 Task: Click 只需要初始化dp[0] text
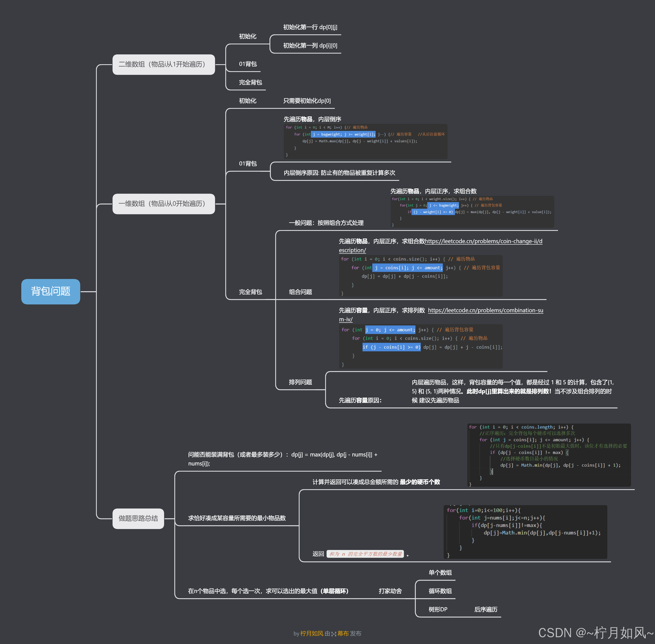(x=307, y=101)
